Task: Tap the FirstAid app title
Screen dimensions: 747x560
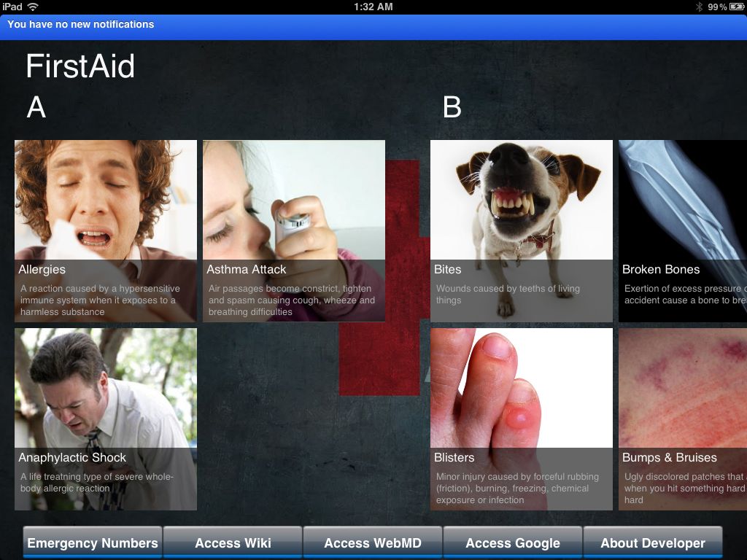Action: [80, 66]
